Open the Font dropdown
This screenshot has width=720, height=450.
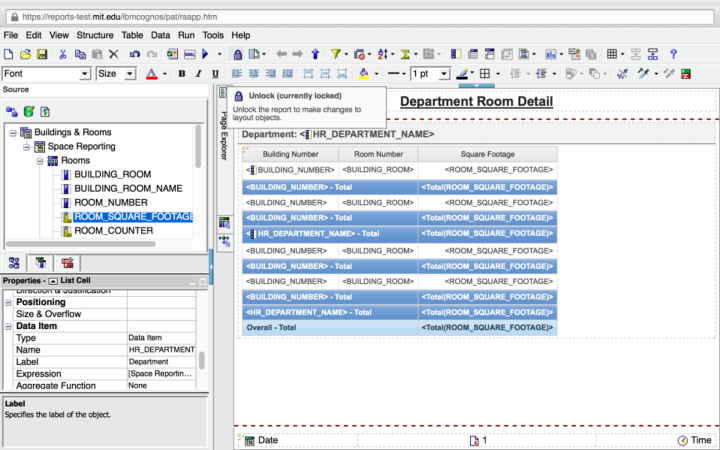(85, 74)
